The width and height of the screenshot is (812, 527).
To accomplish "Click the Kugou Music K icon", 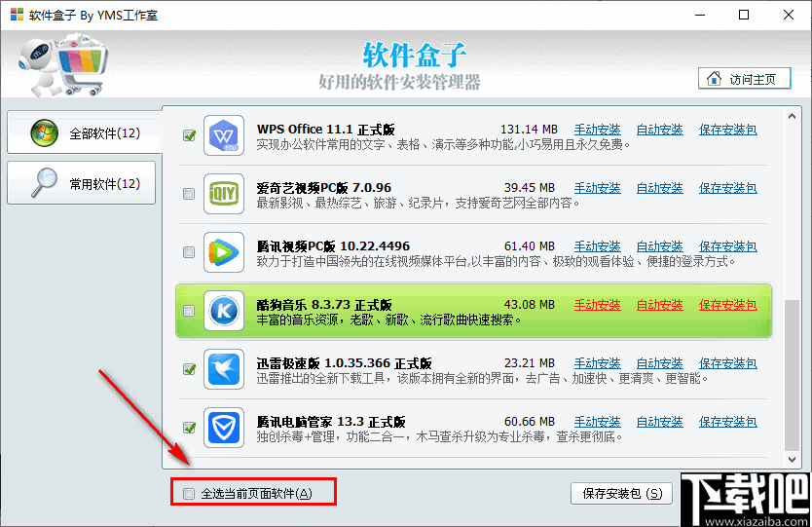I will (224, 311).
